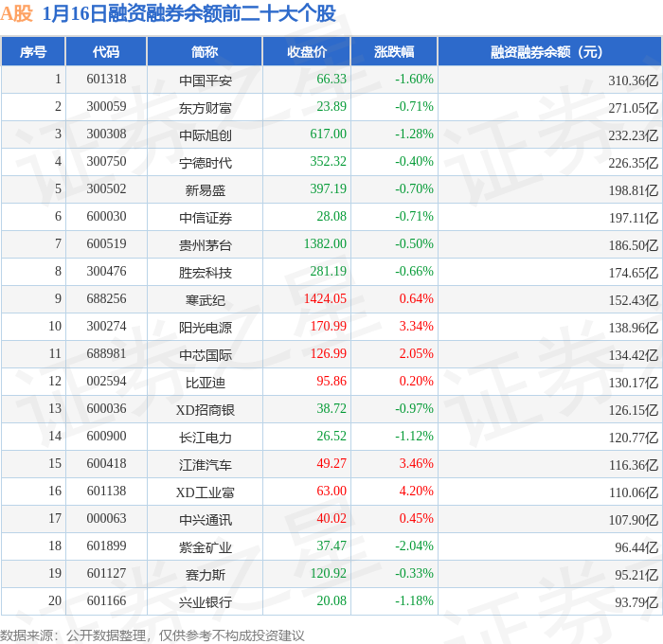The width and height of the screenshot is (663, 644).
Task: Click stock code 300476
Action: [106, 272]
